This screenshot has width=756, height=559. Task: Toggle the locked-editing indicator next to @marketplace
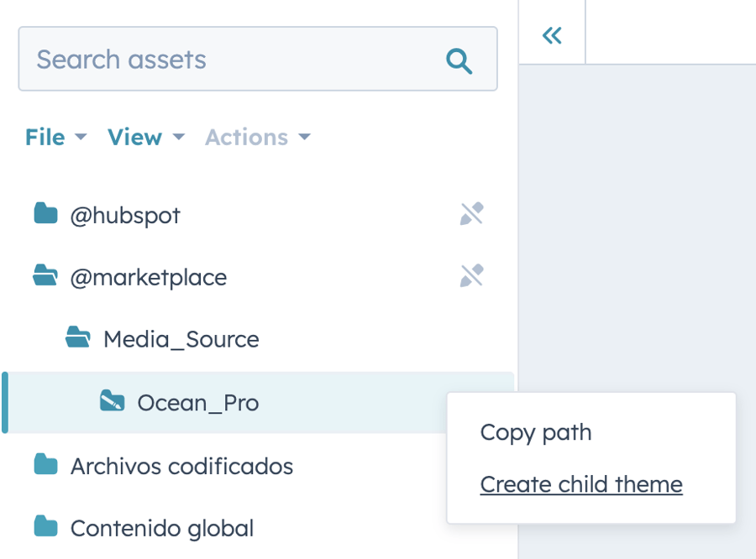click(x=472, y=275)
